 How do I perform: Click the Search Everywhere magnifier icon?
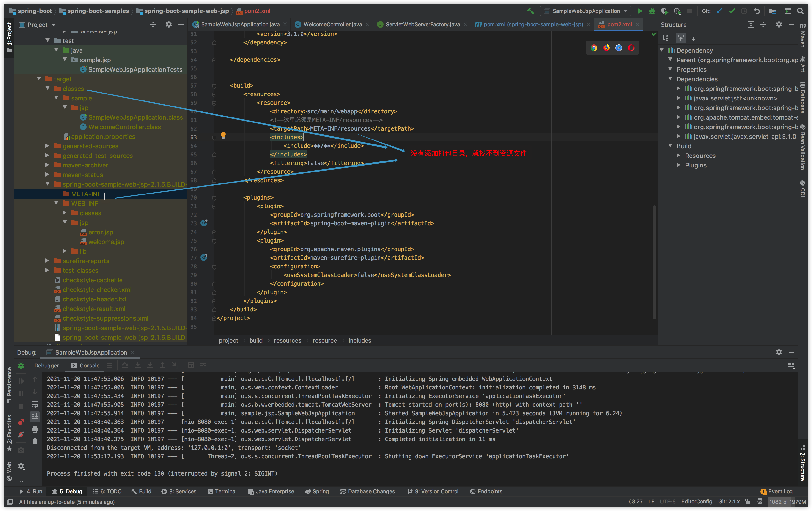coord(800,11)
